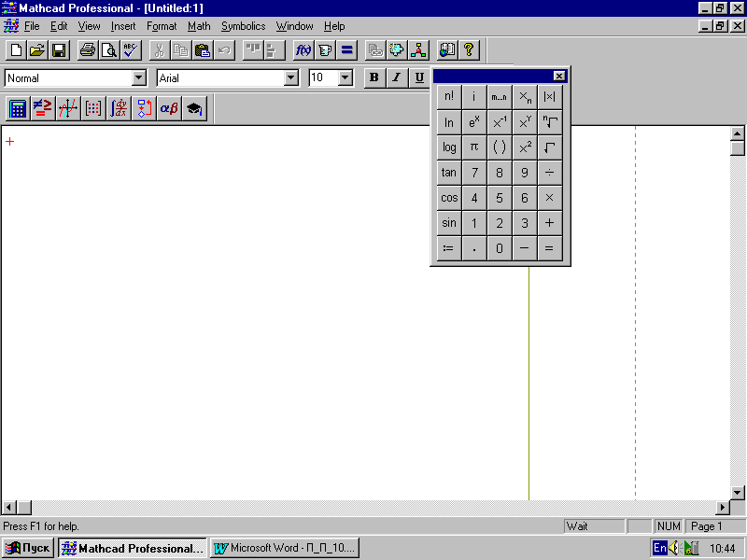747x560 pixels.
Task: Click the n! factorial palette button
Action: [x=449, y=97]
